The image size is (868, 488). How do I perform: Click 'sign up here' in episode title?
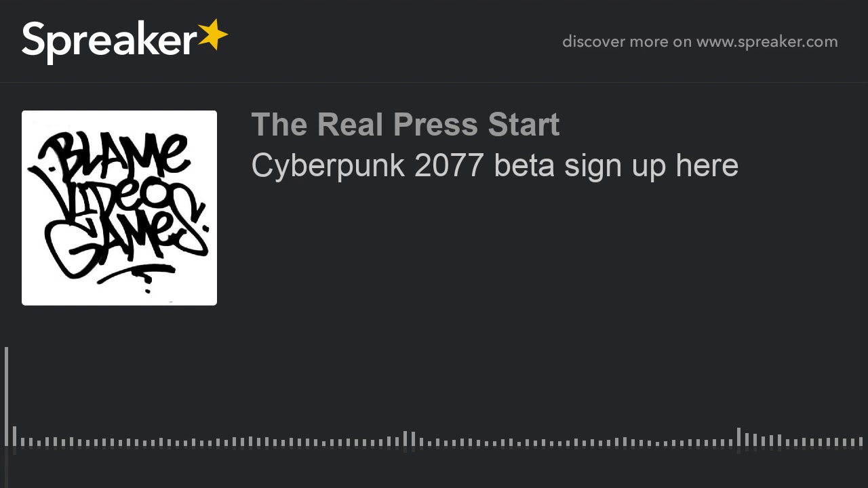[651, 165]
